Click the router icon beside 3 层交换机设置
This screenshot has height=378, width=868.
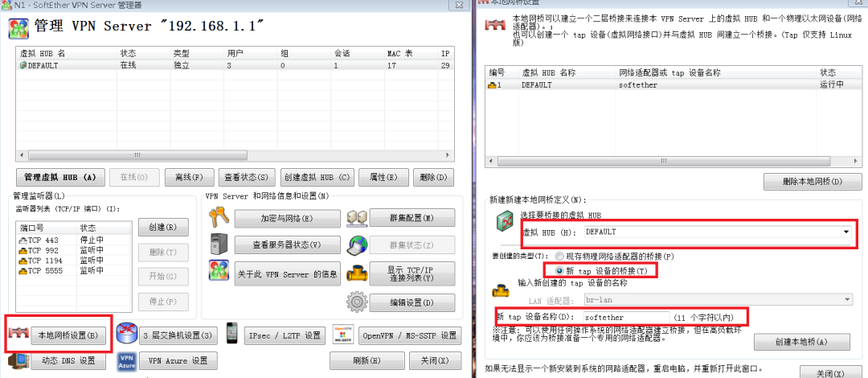[x=127, y=334]
